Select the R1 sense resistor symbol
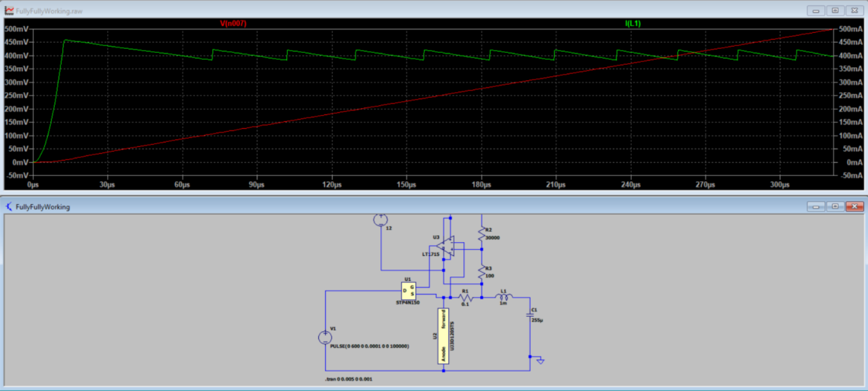The width and height of the screenshot is (868, 391). (x=465, y=298)
